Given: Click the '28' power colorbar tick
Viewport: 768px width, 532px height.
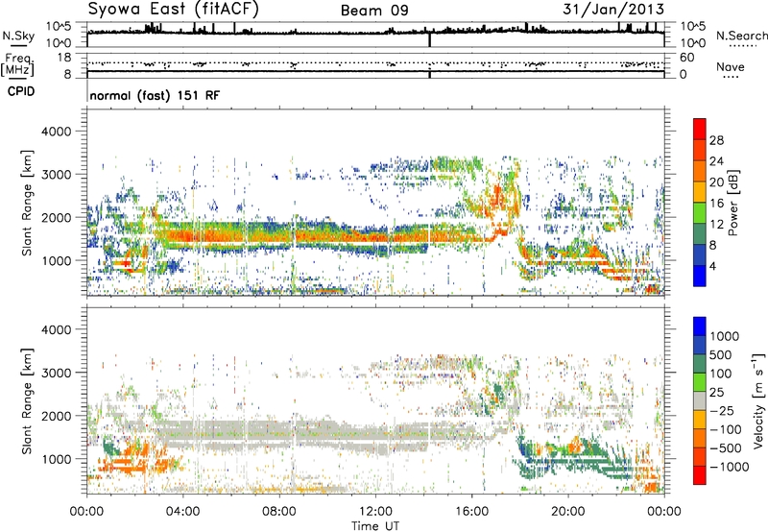Looking at the screenshot, I should (x=716, y=140).
